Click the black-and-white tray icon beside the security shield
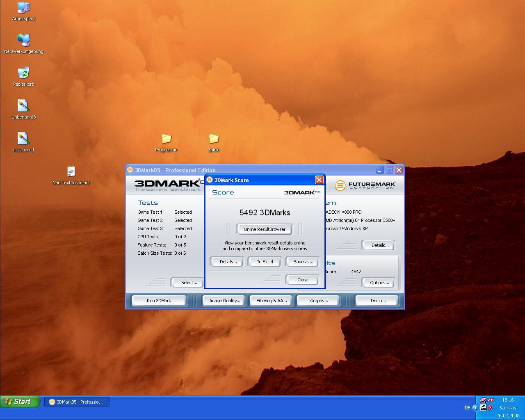The height and width of the screenshot is (420, 525). point(483,408)
